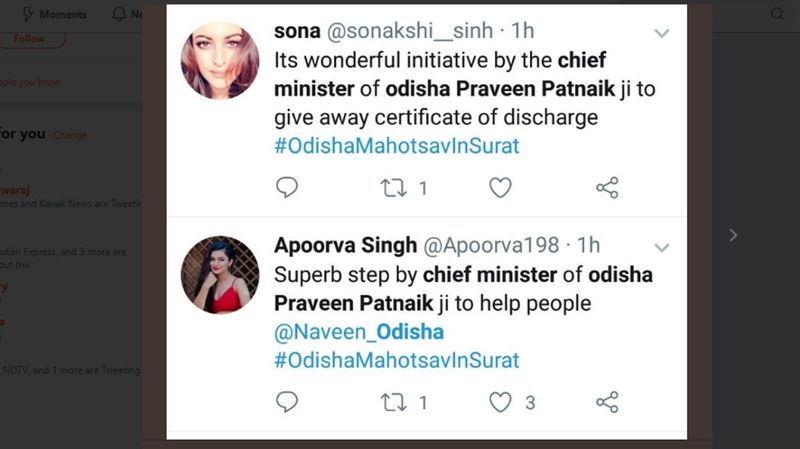Open Apoorva Singh's profile picture

(220, 275)
